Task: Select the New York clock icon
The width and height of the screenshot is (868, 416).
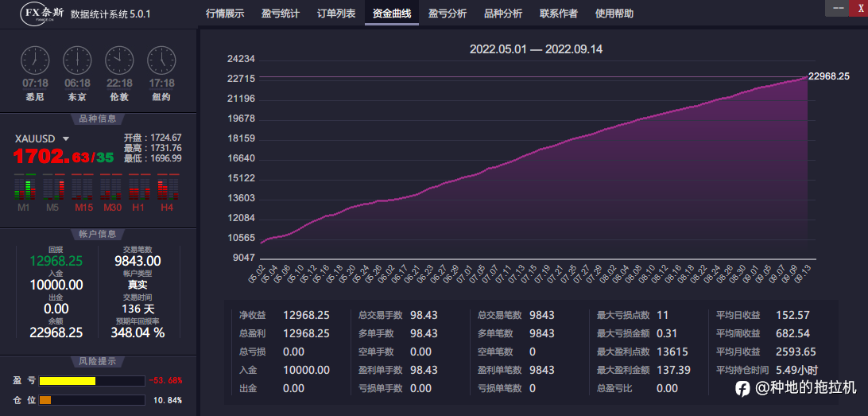Action: tap(161, 60)
